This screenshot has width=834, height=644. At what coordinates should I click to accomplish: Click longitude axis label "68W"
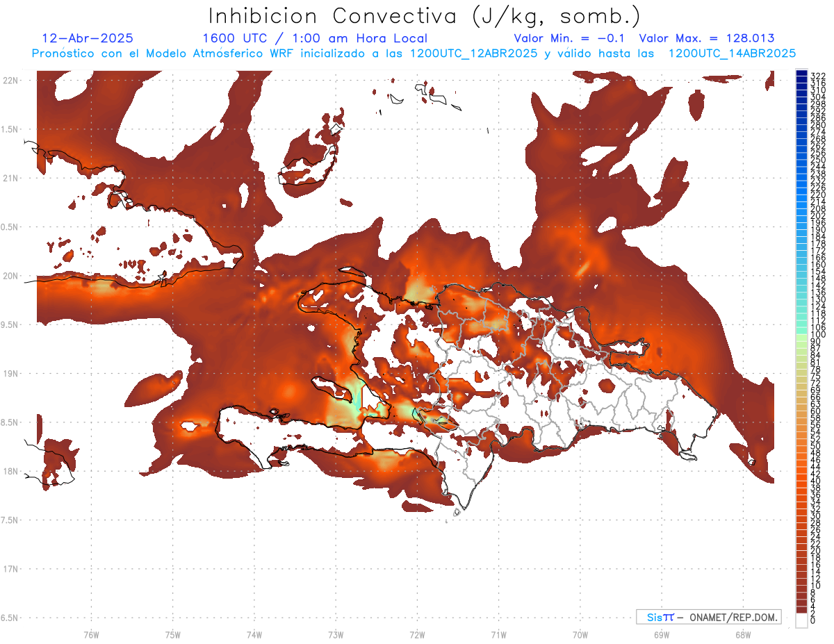(x=742, y=634)
